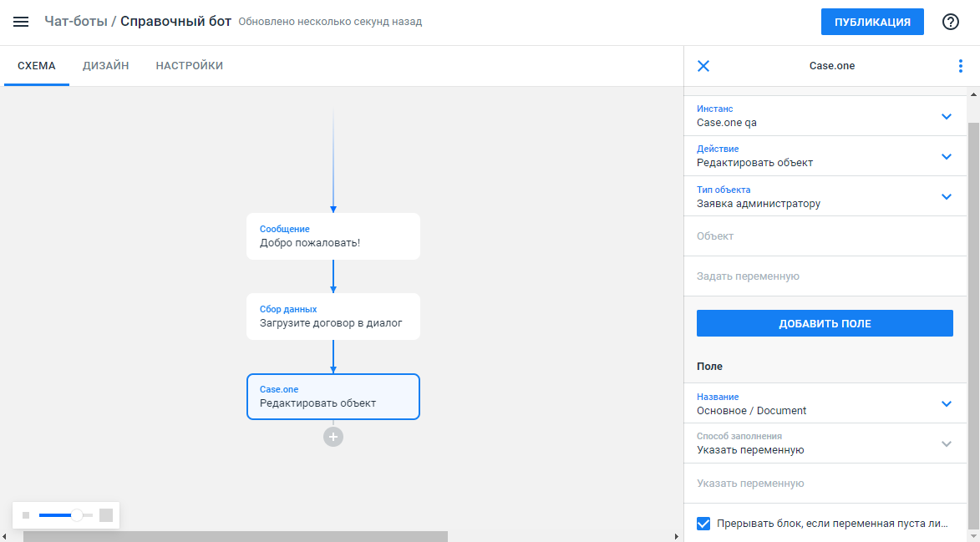The width and height of the screenshot is (980, 542).
Task: Expand the Инстанс dropdown
Action: coord(825,116)
